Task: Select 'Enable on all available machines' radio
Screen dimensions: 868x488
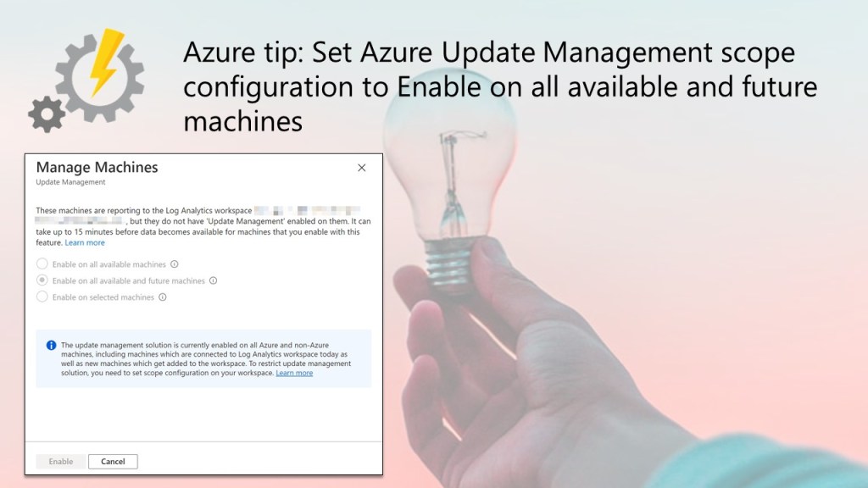Action: (42, 264)
